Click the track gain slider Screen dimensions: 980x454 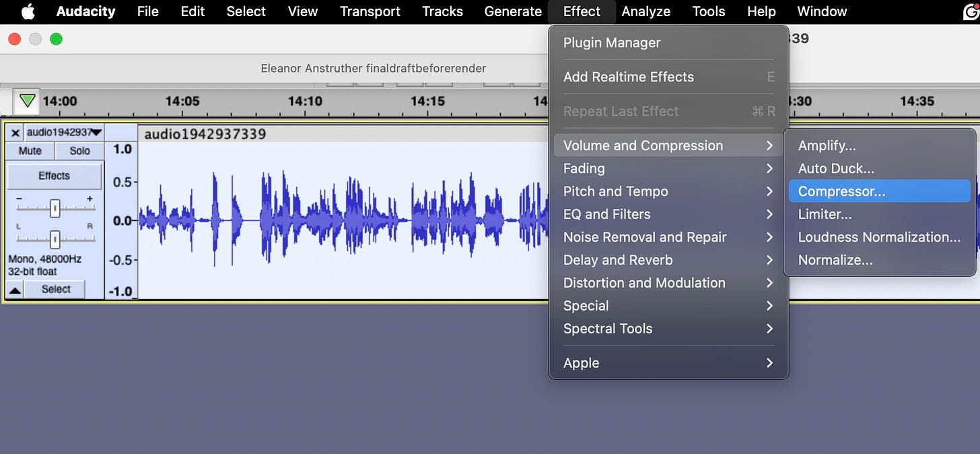55,209
